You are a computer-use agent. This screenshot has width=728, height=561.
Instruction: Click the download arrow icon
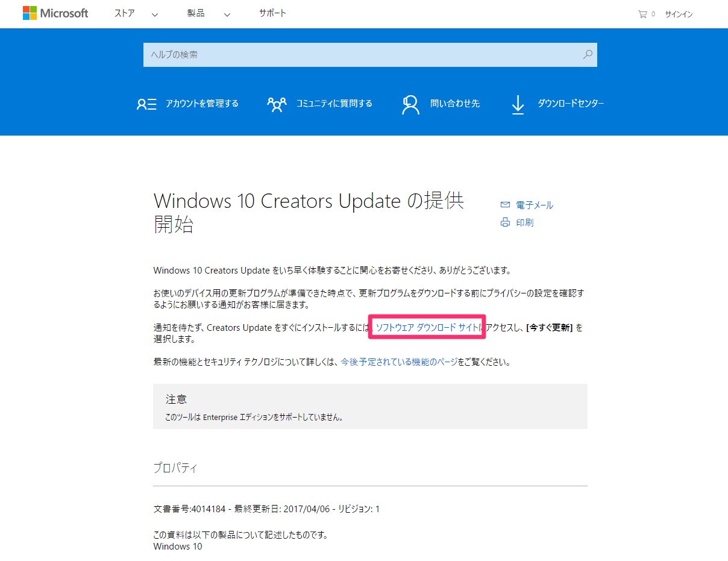tap(518, 104)
